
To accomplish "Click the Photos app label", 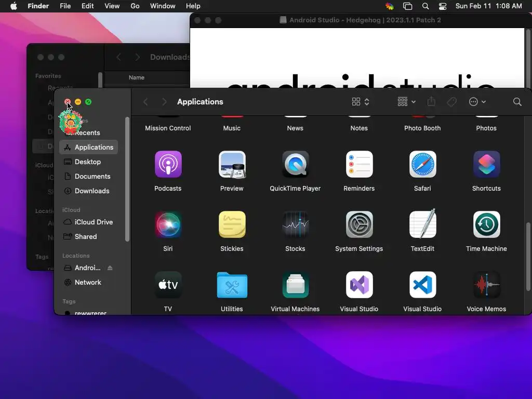I will point(486,128).
